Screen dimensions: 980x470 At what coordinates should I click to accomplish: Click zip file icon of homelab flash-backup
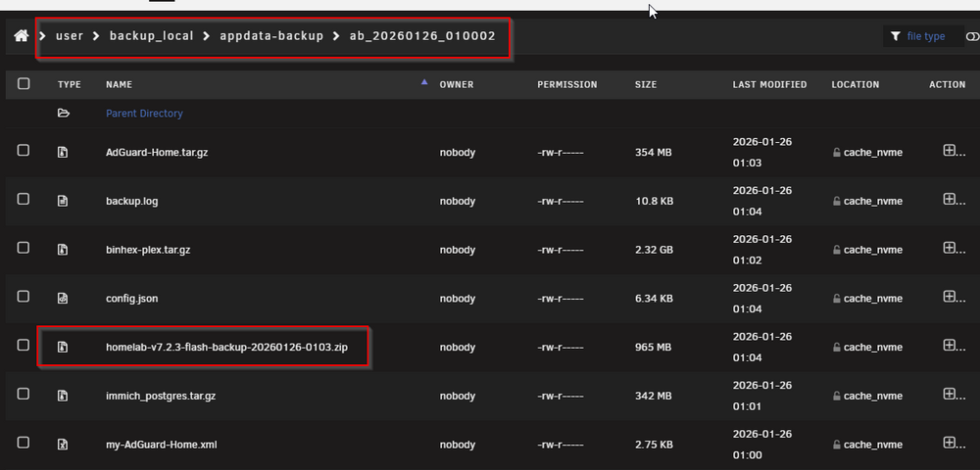point(63,347)
